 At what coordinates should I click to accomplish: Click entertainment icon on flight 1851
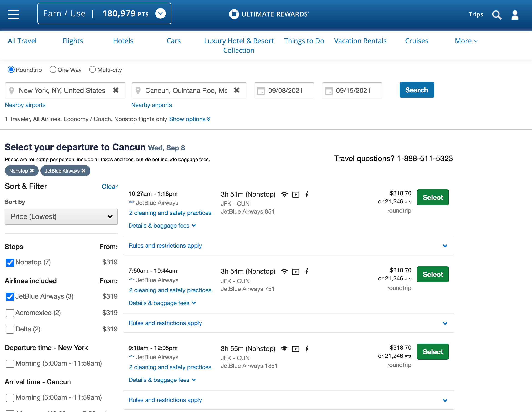point(296,349)
